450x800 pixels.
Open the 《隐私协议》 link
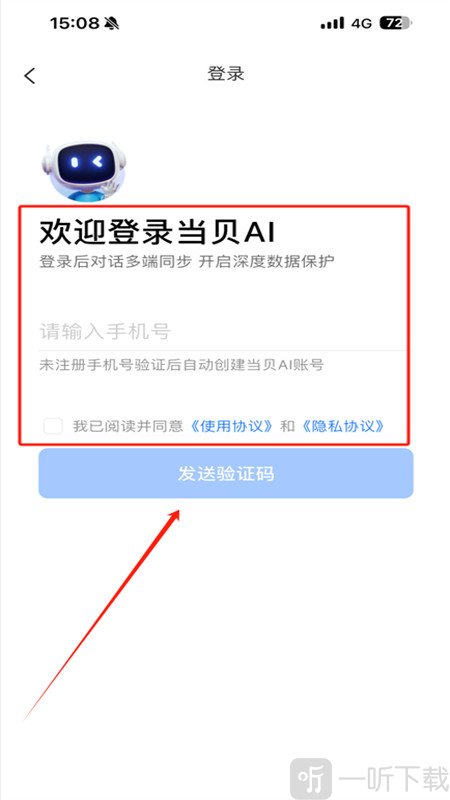point(342,426)
